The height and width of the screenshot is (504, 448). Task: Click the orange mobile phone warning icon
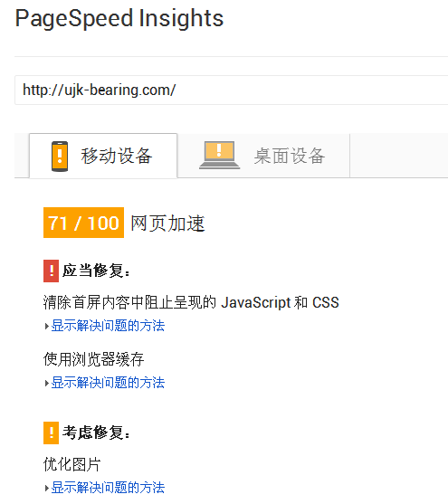click(60, 157)
